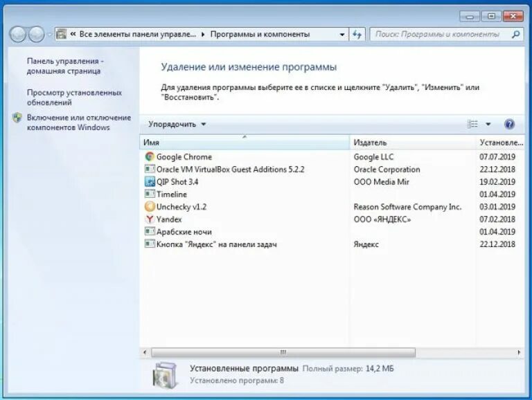
Task: Sort by the Установлено column header
Action: (500, 143)
